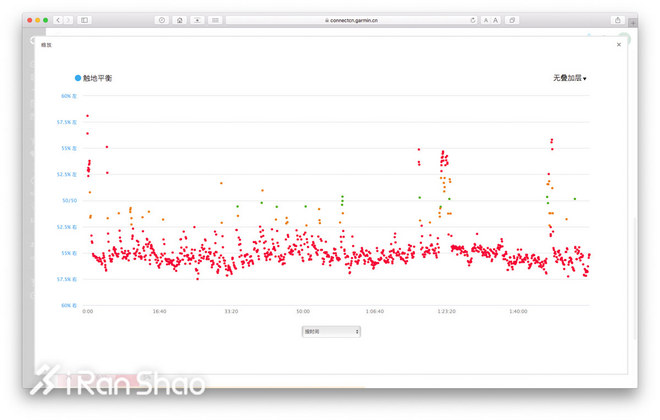Click the show tab overview icon

coord(513,20)
